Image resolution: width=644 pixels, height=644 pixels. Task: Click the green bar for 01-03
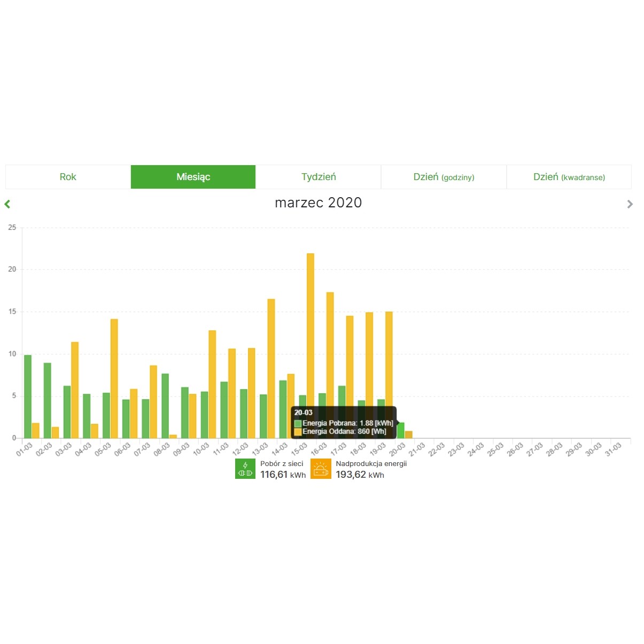pyautogui.click(x=28, y=397)
